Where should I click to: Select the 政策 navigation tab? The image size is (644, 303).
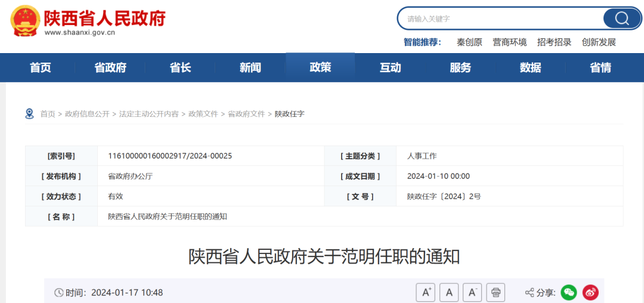(x=320, y=67)
